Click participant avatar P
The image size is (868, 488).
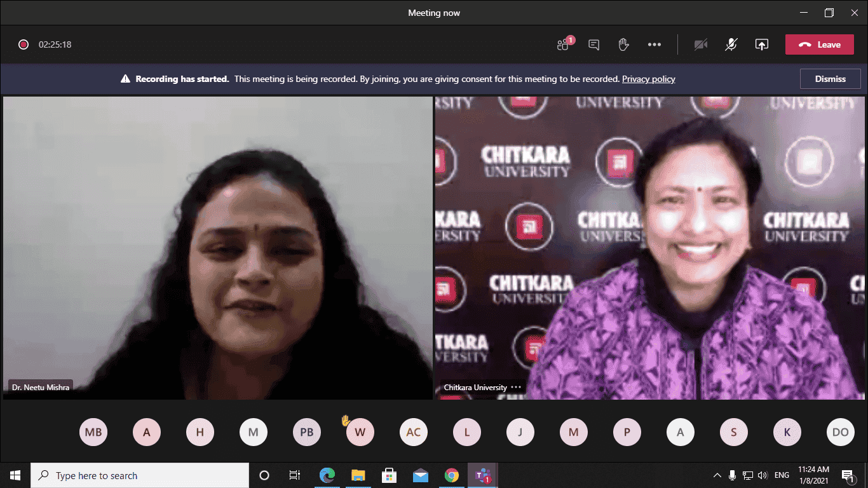click(627, 433)
